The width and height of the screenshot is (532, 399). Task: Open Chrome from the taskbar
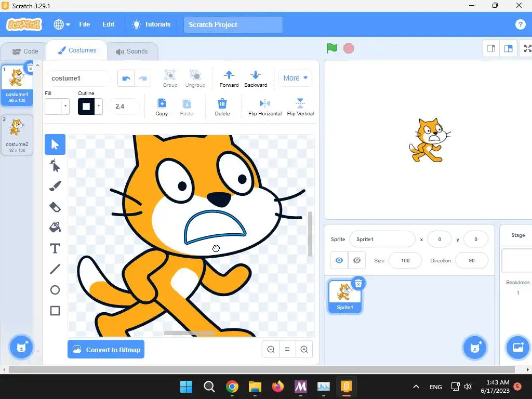tap(232, 387)
